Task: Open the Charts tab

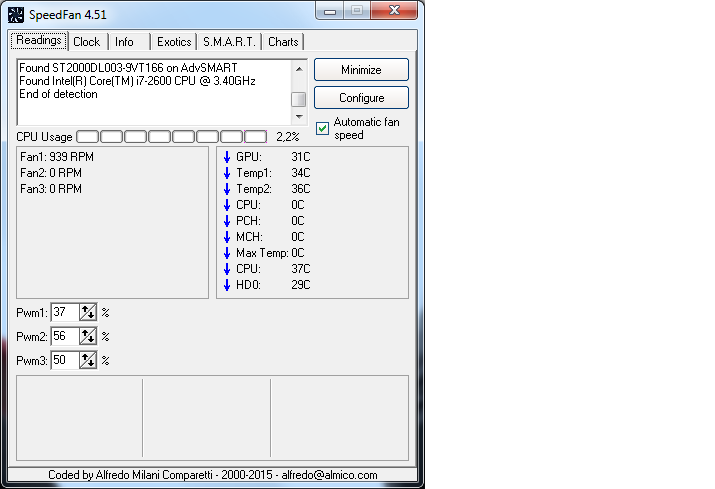Action: (x=283, y=42)
